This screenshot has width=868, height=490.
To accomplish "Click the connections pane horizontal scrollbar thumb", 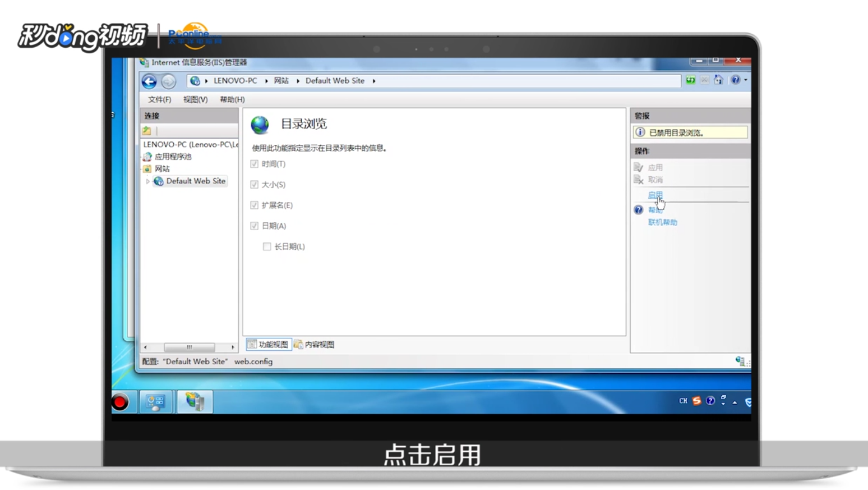I will coord(189,347).
